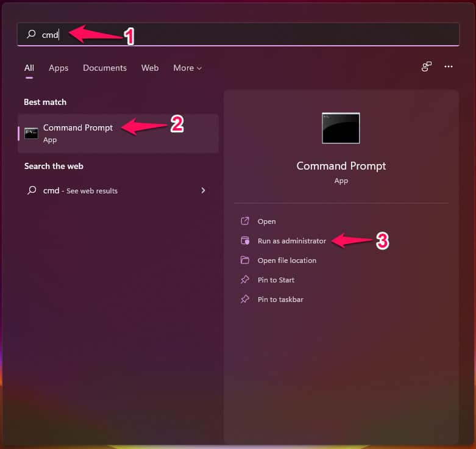Open the three-dot options menu
Image resolution: width=476 pixels, height=449 pixels.
click(x=449, y=66)
